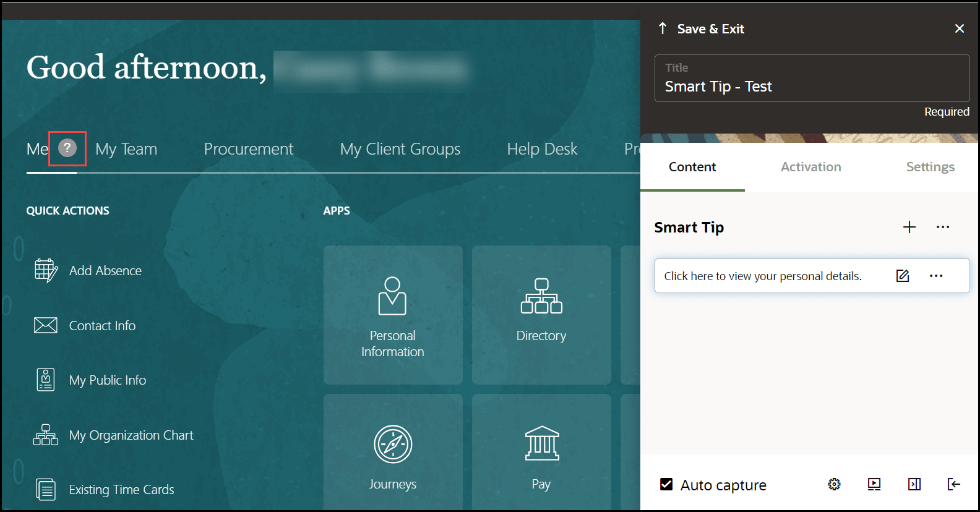Select the tip text 'Click here to view your personal details.'
This screenshot has width=980, height=512.
pos(763,276)
